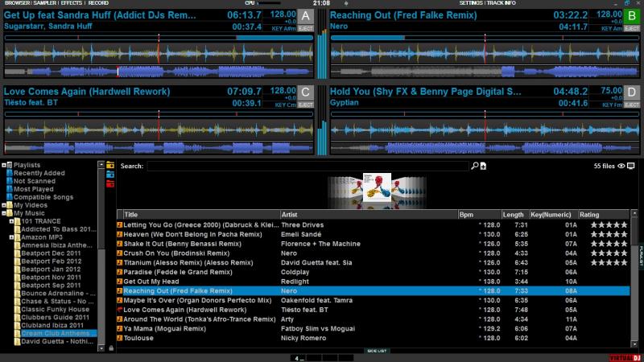This screenshot has width=644, height=362.
Task: Open the RECORD tab
Action: (98, 3)
